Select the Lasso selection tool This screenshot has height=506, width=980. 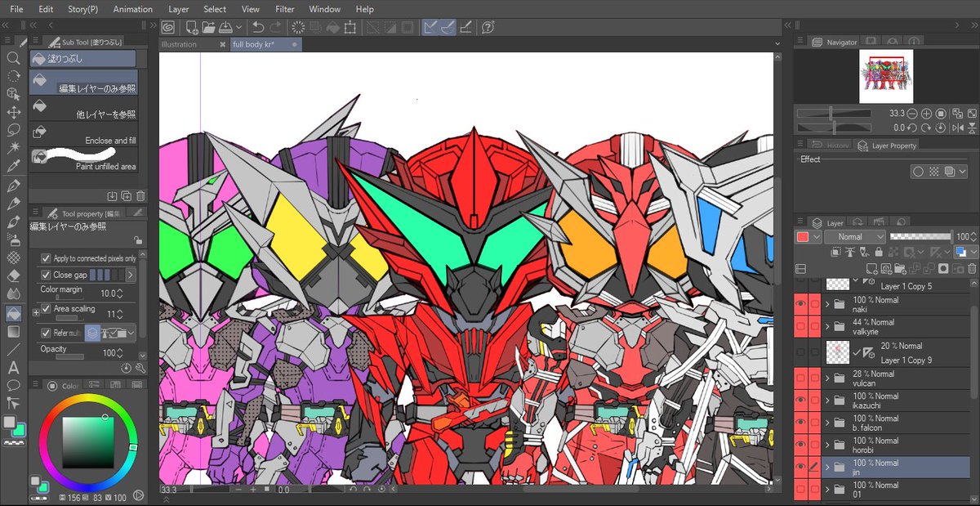(x=14, y=130)
